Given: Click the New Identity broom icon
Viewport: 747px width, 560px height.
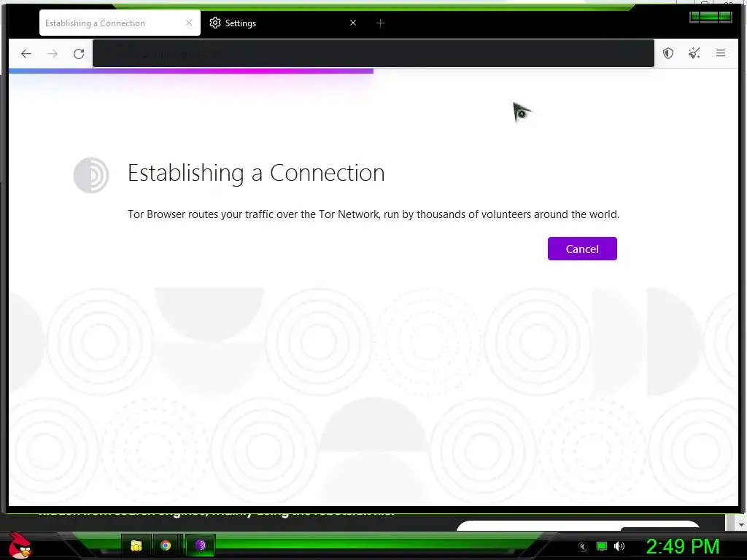Looking at the screenshot, I should point(694,53).
